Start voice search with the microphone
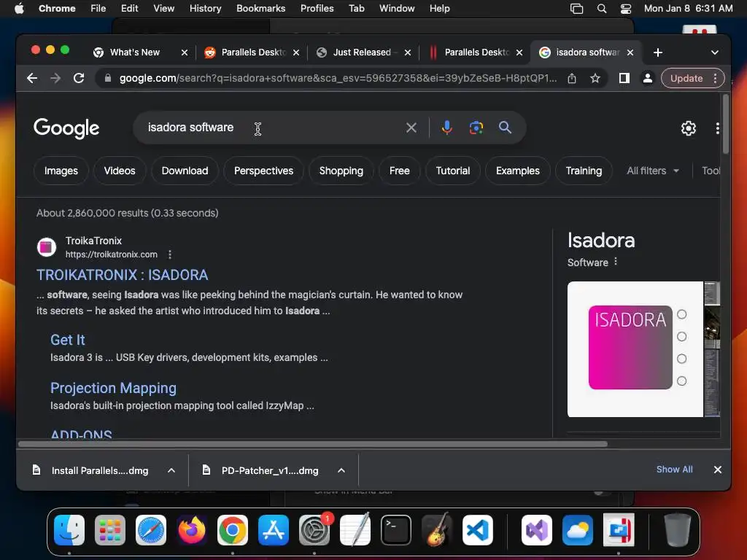747x560 pixels. 446,128
